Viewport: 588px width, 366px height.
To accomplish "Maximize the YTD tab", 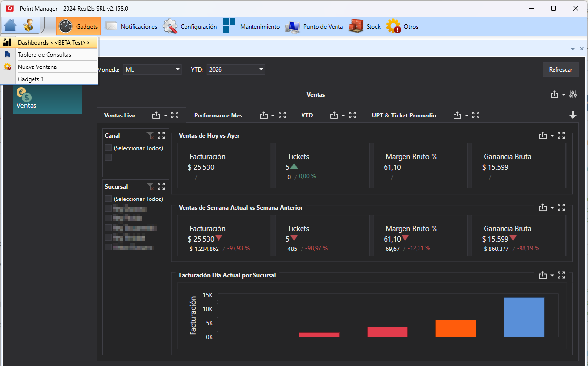I will point(353,116).
